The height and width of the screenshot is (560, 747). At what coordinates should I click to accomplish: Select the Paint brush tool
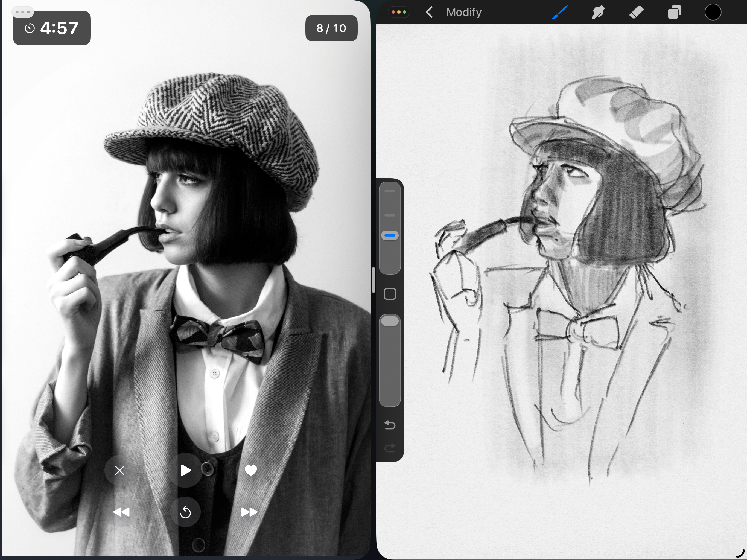tap(560, 12)
